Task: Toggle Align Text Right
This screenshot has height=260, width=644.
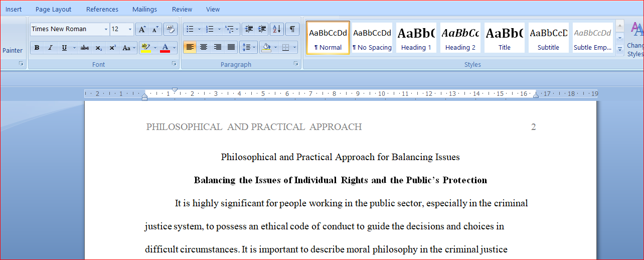Action: (x=217, y=47)
